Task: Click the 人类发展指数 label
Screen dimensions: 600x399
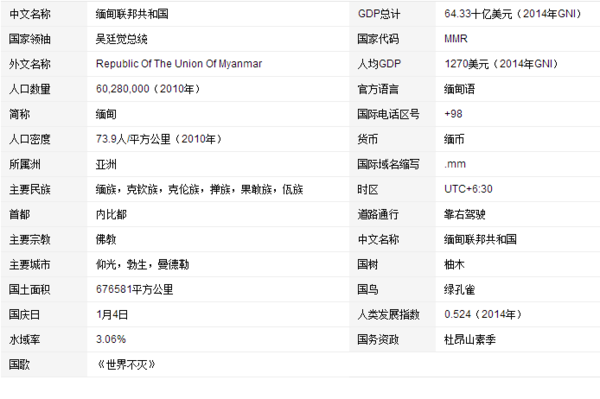Action: [x=388, y=314]
